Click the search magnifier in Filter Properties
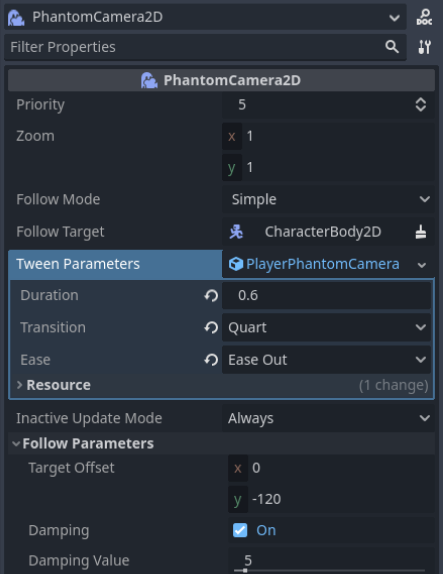The image size is (443, 574). [x=392, y=47]
